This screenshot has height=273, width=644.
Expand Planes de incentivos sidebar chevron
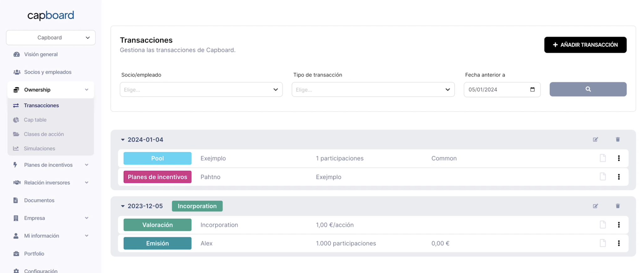click(87, 165)
